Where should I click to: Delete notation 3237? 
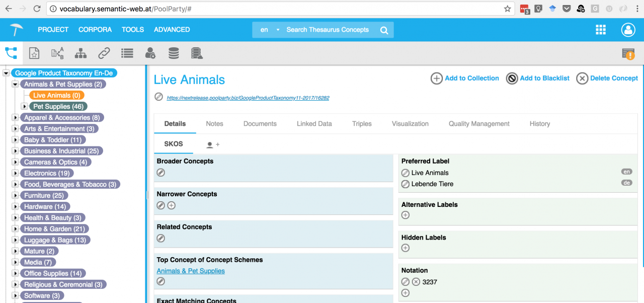(x=416, y=282)
